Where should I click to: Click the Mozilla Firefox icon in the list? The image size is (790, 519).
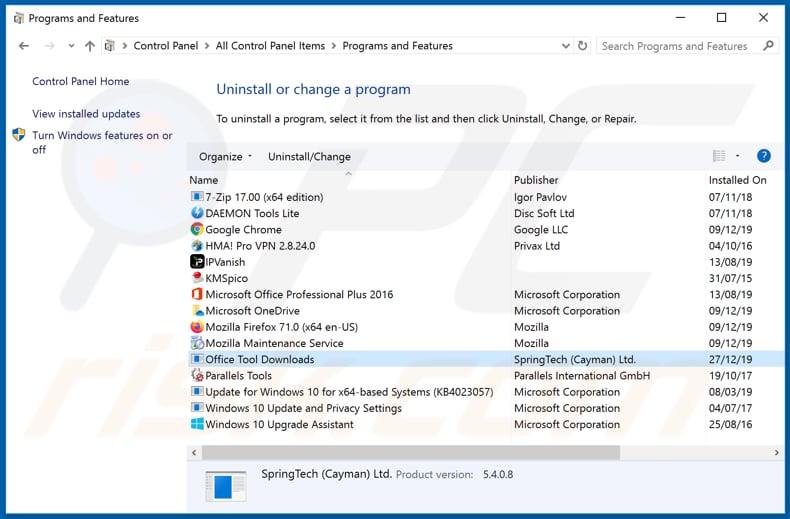[x=197, y=327]
